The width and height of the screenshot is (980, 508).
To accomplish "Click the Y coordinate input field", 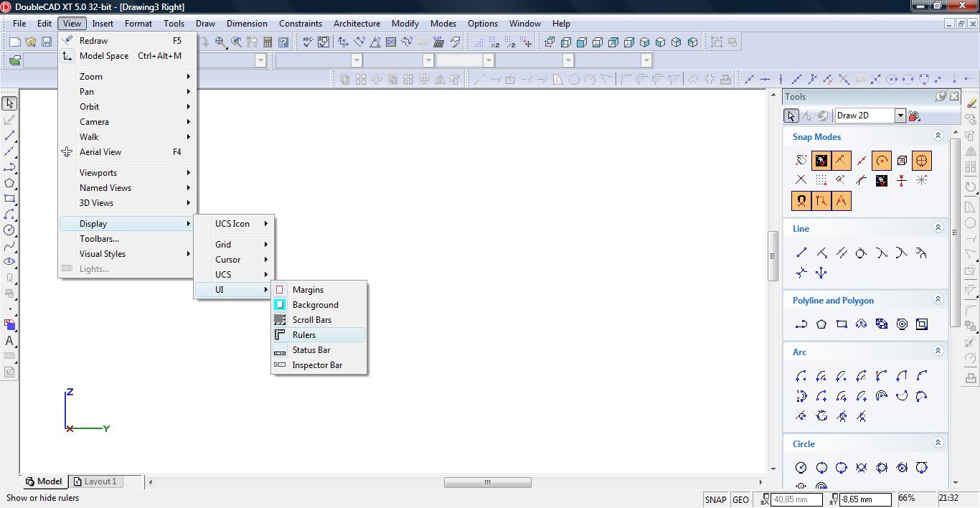I will click(x=864, y=499).
